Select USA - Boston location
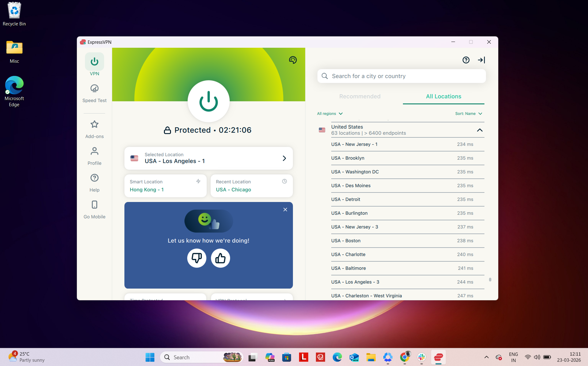 point(408,241)
